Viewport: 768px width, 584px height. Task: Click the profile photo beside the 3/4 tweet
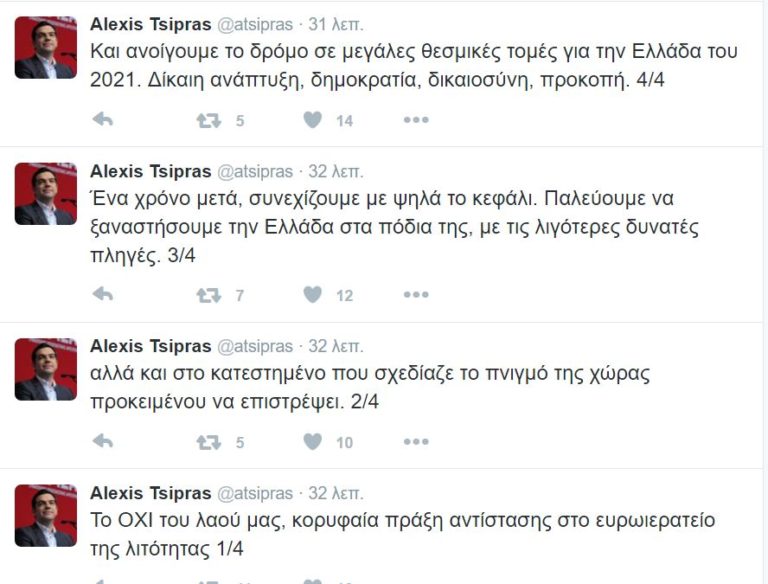tap(45, 194)
